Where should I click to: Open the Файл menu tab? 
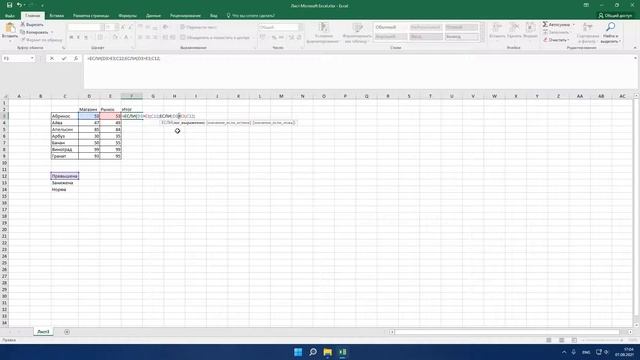click(x=10, y=16)
